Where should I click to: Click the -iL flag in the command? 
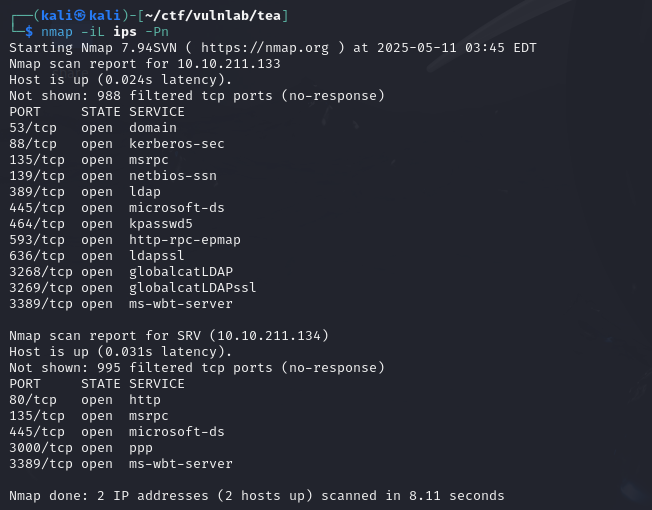pos(93,32)
